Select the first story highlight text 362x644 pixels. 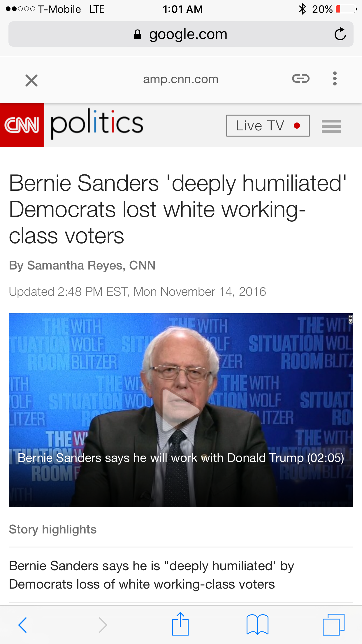[x=152, y=575]
